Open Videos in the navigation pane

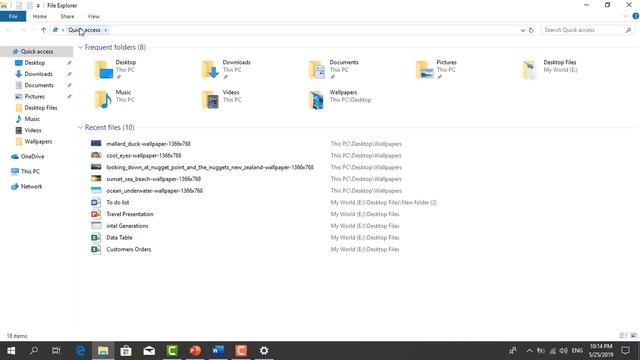point(33,130)
